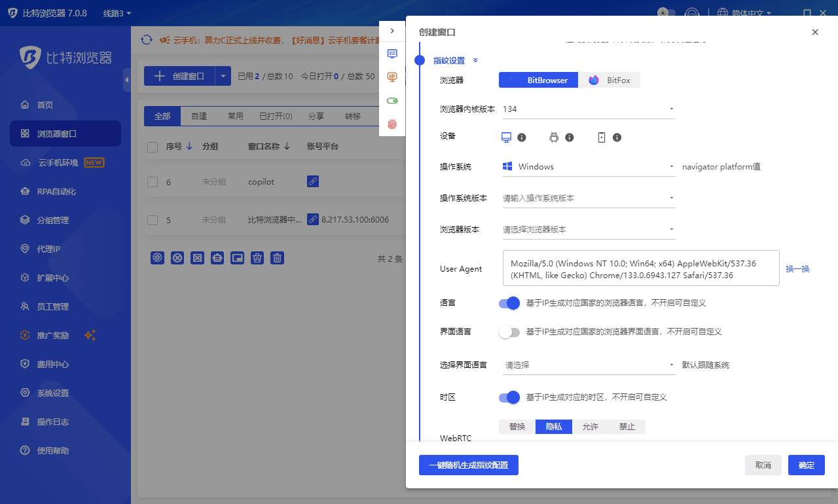Screen dimensions: 838x504
Task: Select the desktop computer device icon
Action: [x=506, y=137]
